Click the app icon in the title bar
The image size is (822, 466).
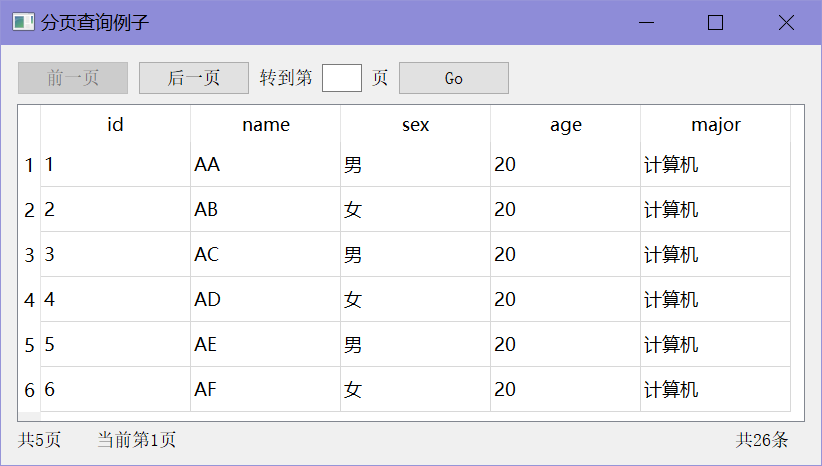(23, 23)
